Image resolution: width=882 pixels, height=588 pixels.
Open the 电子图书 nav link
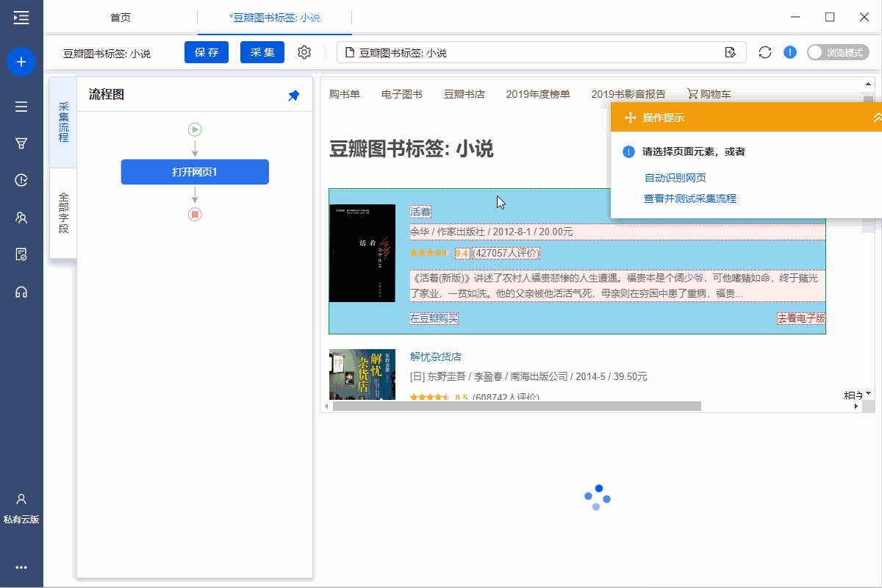coord(402,94)
